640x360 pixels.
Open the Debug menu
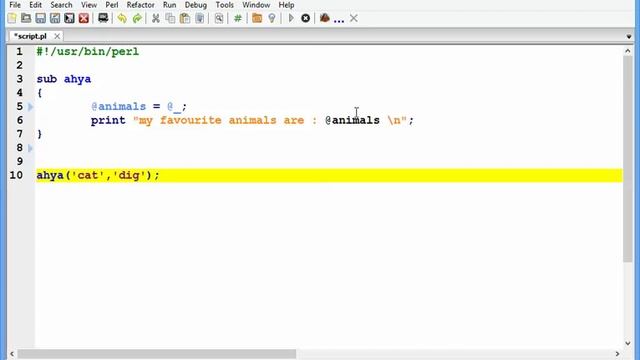coord(196,5)
